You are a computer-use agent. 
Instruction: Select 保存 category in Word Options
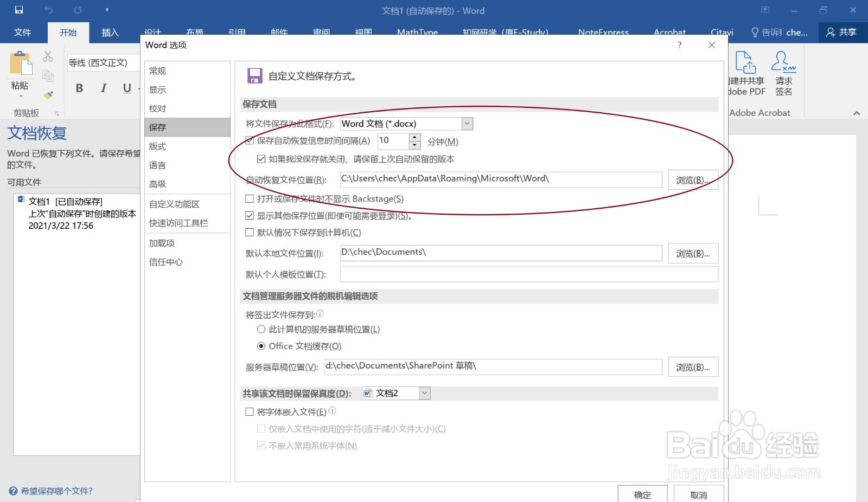click(x=187, y=127)
